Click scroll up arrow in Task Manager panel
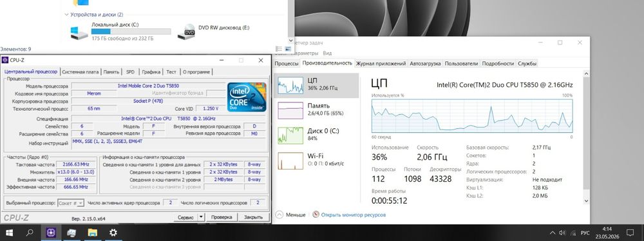 point(587,74)
